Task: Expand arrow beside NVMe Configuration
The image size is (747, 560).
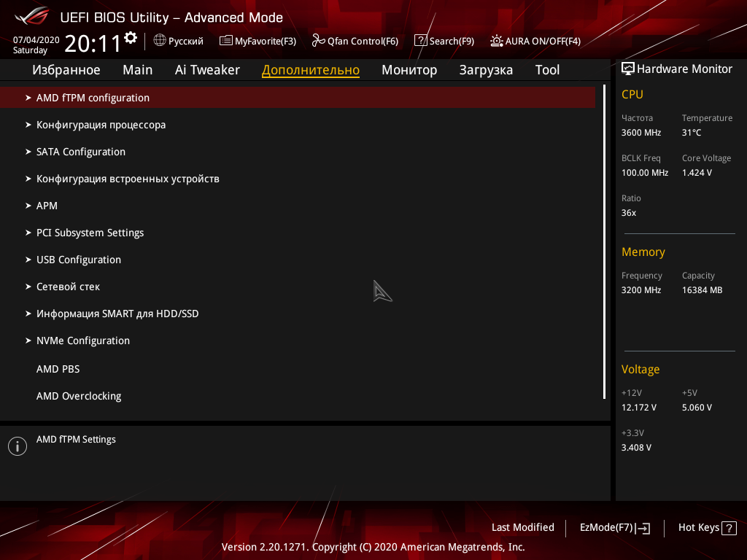Action: pos(28,341)
